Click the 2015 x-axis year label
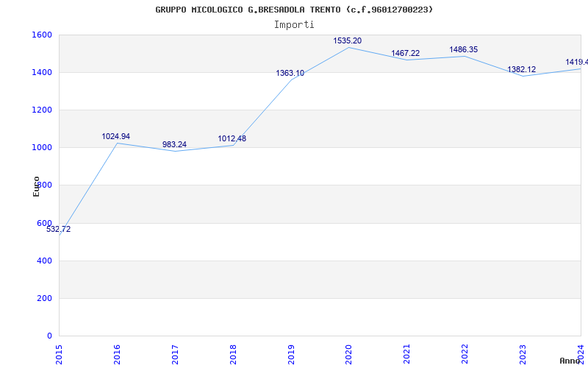The image size is (588, 368). coord(59,354)
